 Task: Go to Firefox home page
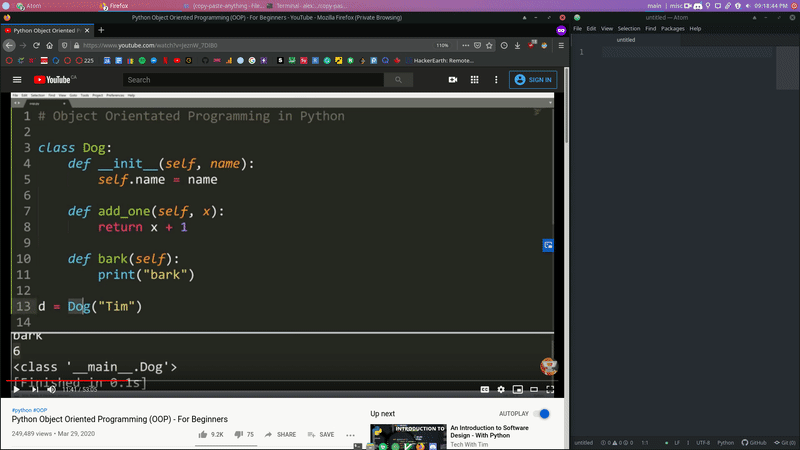(49, 45)
